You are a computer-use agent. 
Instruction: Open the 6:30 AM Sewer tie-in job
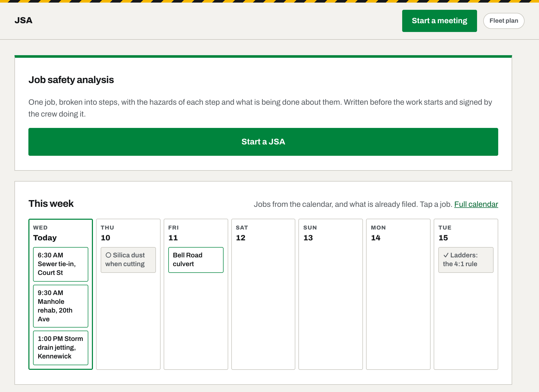click(61, 264)
